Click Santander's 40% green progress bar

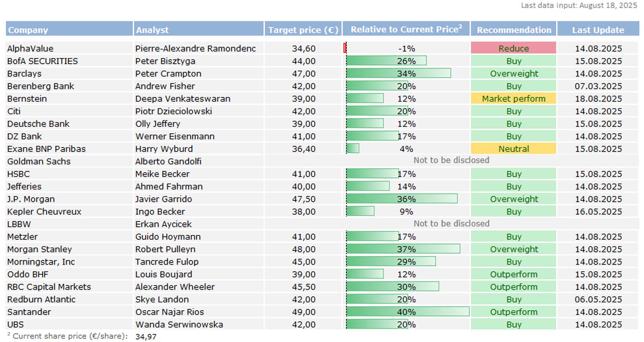[407, 312]
